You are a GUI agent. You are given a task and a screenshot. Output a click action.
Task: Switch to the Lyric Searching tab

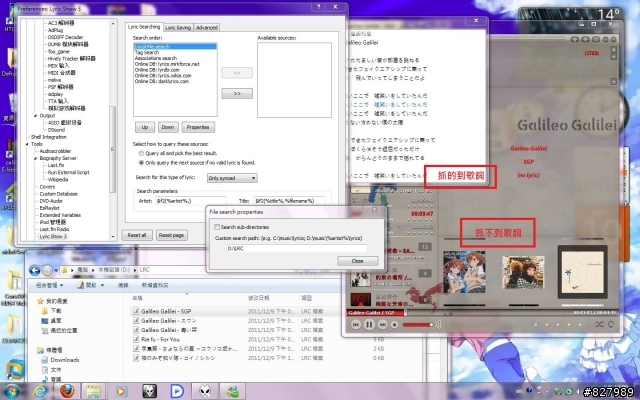[144, 27]
